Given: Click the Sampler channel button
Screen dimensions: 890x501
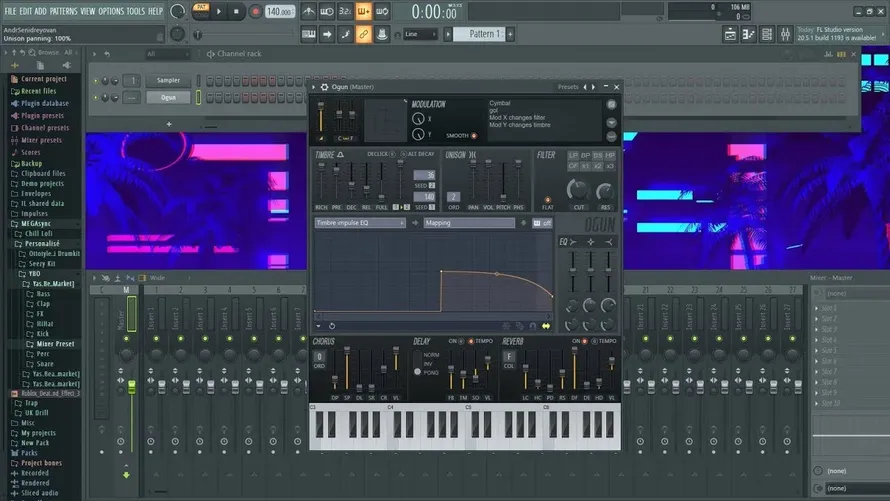Looking at the screenshot, I should tap(168, 80).
